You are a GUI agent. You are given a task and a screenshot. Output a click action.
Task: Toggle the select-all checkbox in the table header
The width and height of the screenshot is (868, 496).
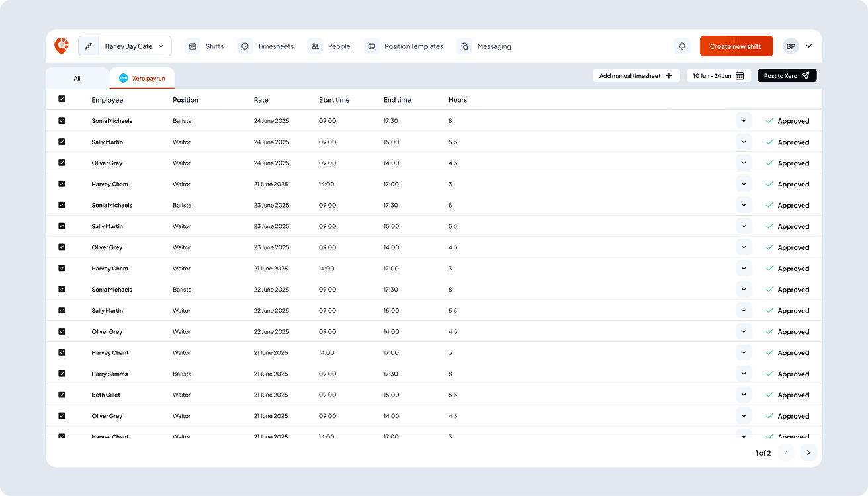pyautogui.click(x=62, y=99)
